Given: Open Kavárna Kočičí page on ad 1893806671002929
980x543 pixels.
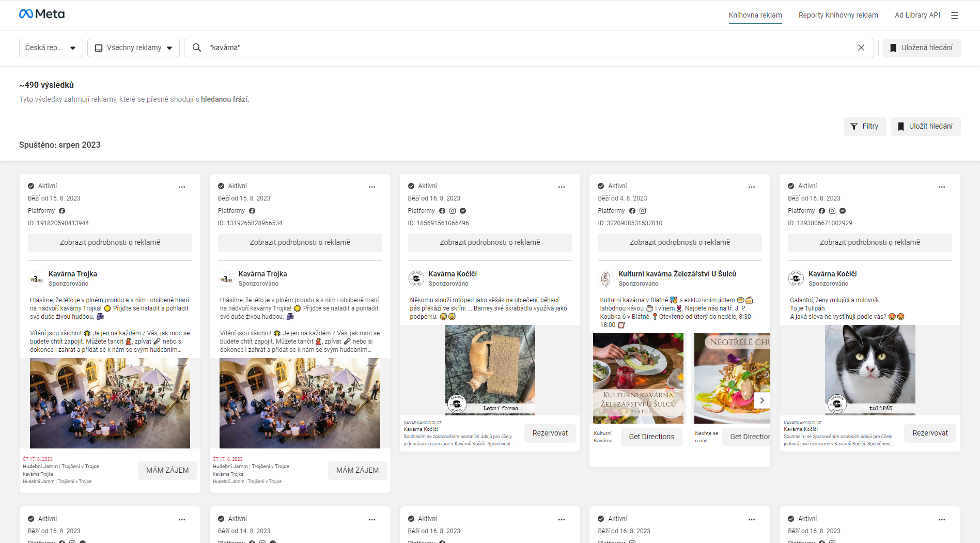Looking at the screenshot, I should pos(833,274).
